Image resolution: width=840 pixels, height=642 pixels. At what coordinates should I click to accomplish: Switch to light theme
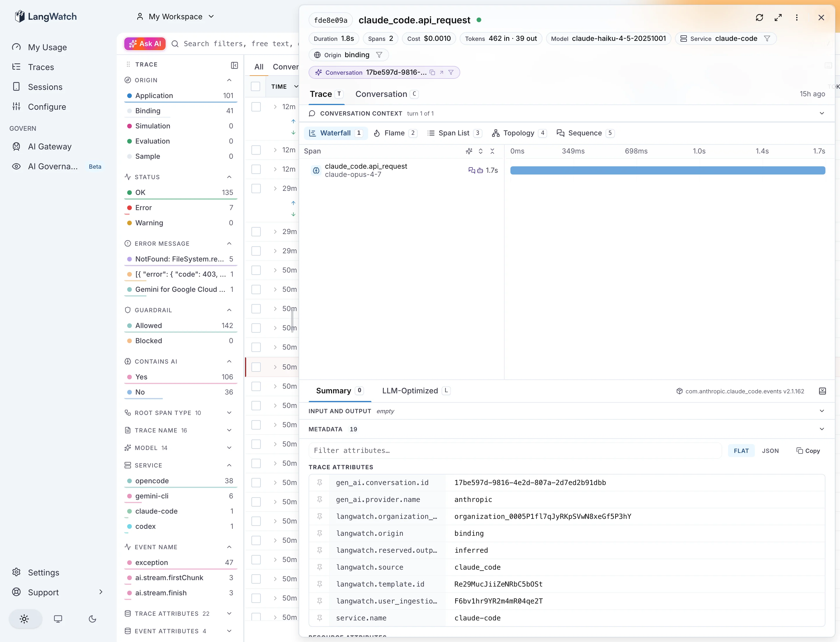click(24, 620)
